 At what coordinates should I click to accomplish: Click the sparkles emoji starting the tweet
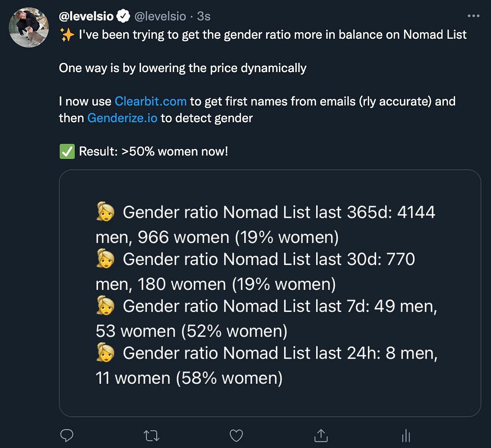(x=66, y=34)
